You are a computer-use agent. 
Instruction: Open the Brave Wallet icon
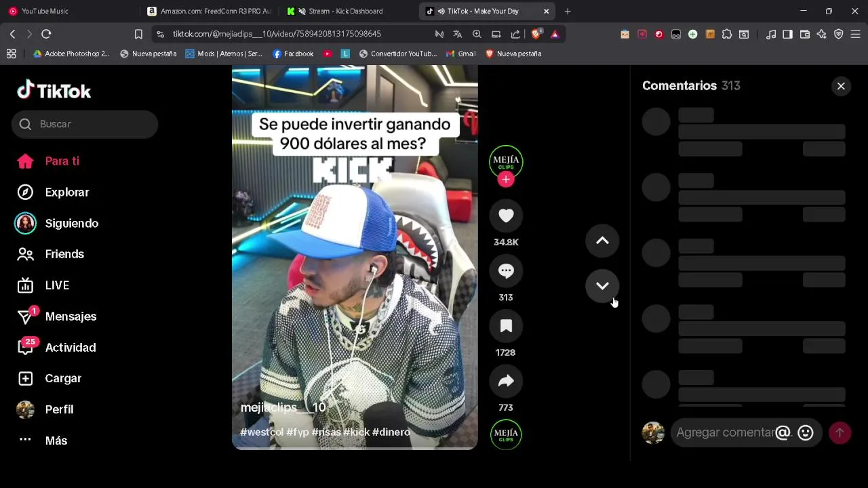pos(805,34)
